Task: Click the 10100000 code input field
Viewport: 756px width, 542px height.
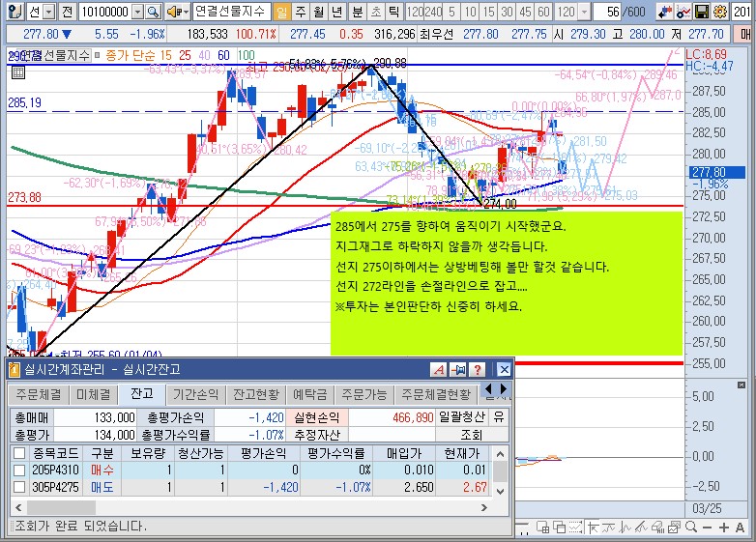Action: pyautogui.click(x=104, y=12)
